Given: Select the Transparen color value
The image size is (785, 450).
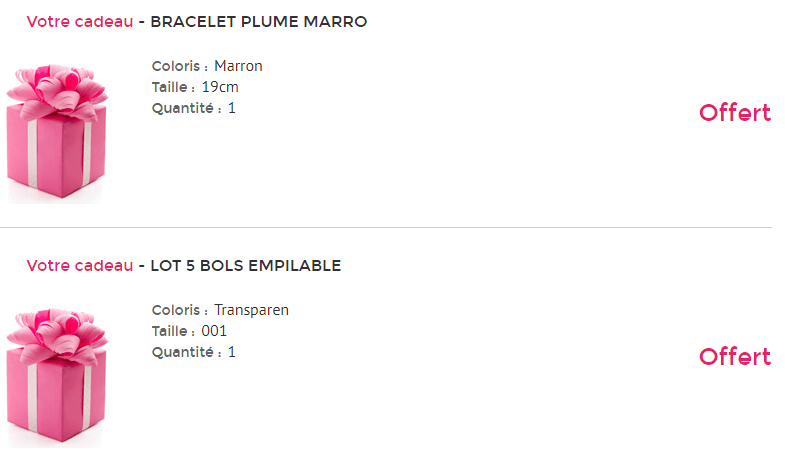Looking at the screenshot, I should point(251,311).
